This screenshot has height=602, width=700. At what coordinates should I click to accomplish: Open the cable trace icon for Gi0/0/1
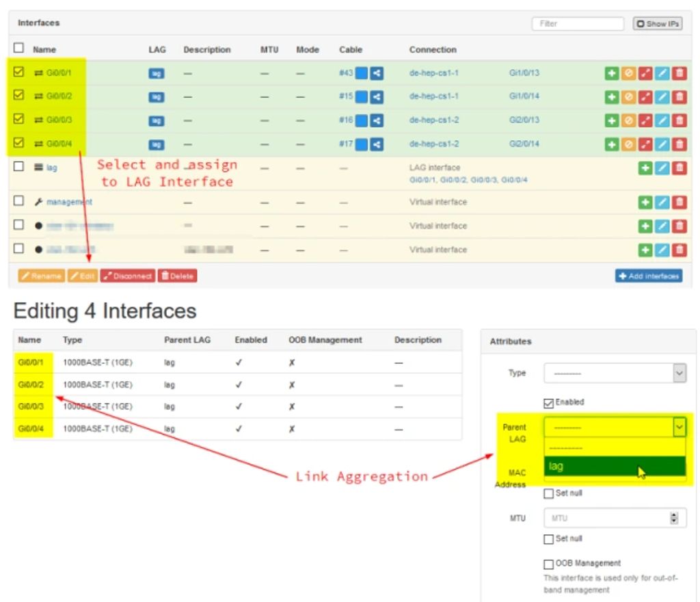pyautogui.click(x=645, y=73)
